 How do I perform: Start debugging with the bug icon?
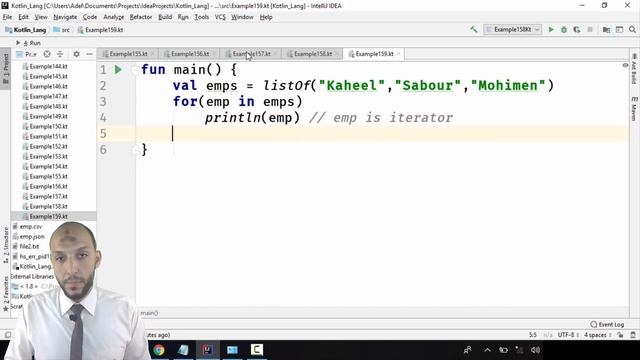[x=564, y=29]
